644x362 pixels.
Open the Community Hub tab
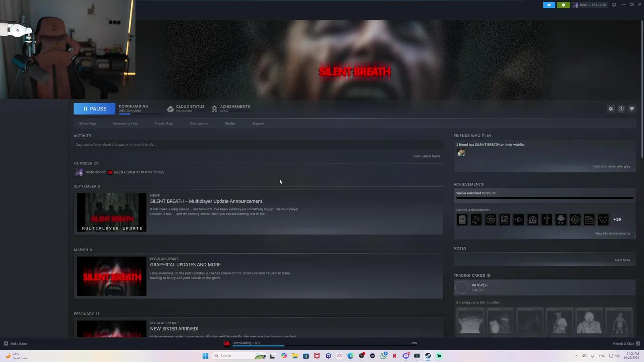125,123
